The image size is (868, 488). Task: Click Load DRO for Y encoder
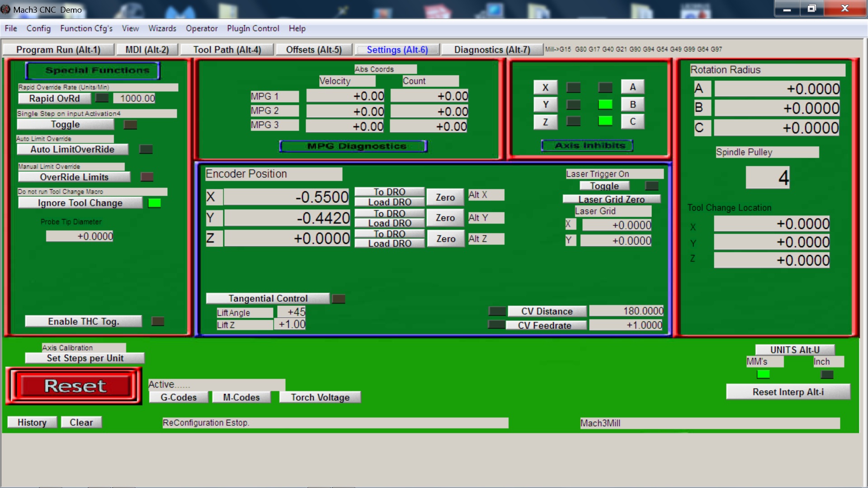(389, 223)
